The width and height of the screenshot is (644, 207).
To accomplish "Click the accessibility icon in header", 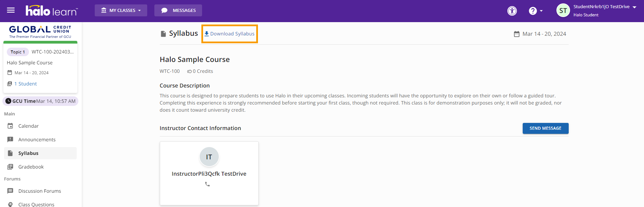I will click(512, 11).
